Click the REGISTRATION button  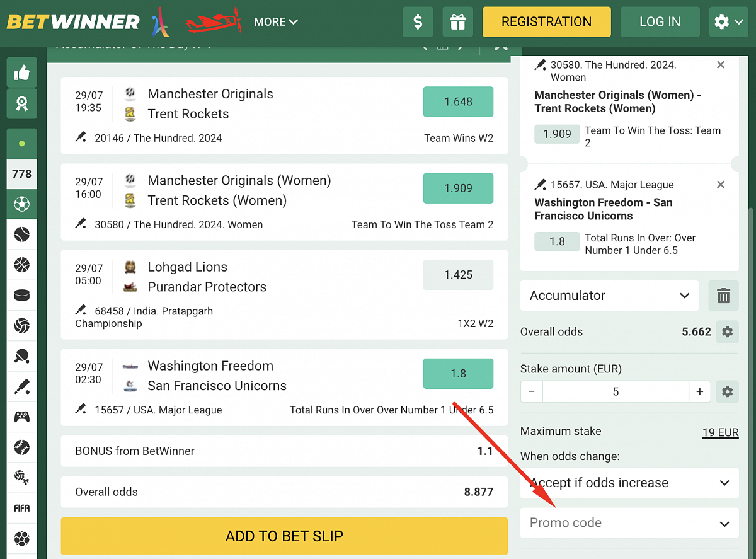tap(546, 22)
